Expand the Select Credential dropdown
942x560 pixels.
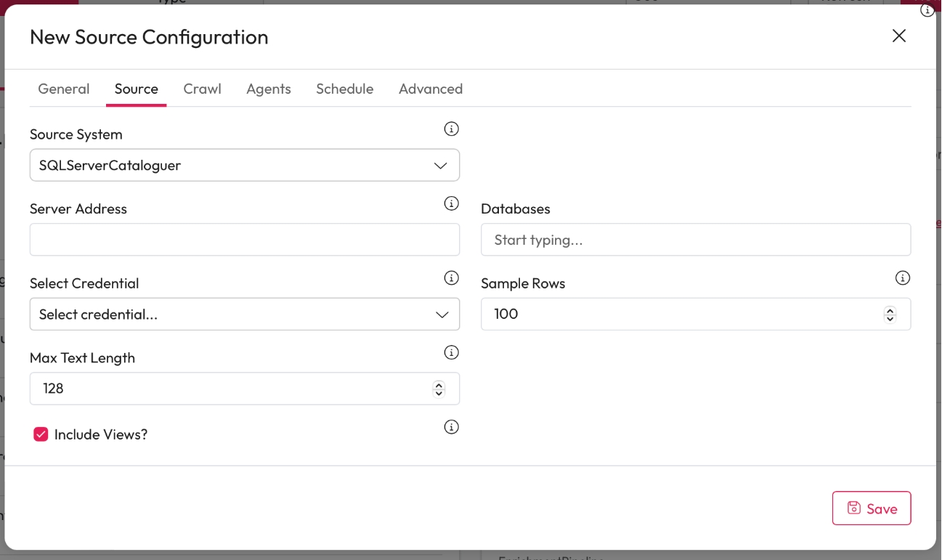point(244,315)
